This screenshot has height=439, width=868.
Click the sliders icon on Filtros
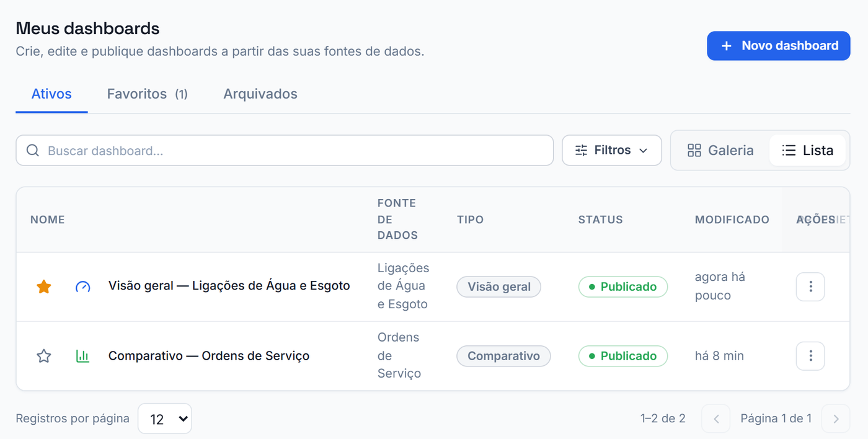coord(581,150)
